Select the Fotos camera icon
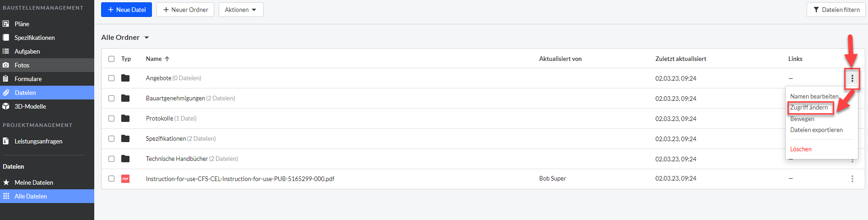This screenshot has height=220, width=868. (x=6, y=65)
